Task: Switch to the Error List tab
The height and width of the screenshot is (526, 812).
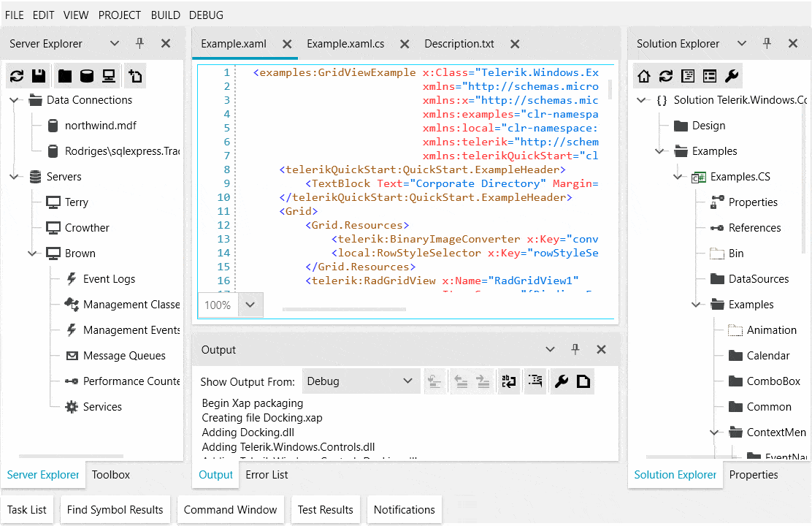Action: coord(267,475)
